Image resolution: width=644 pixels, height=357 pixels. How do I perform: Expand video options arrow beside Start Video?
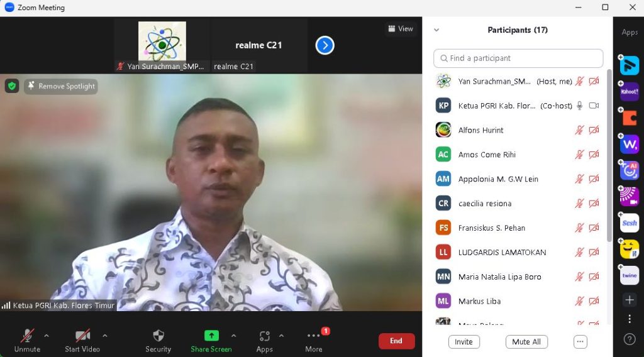click(x=104, y=336)
